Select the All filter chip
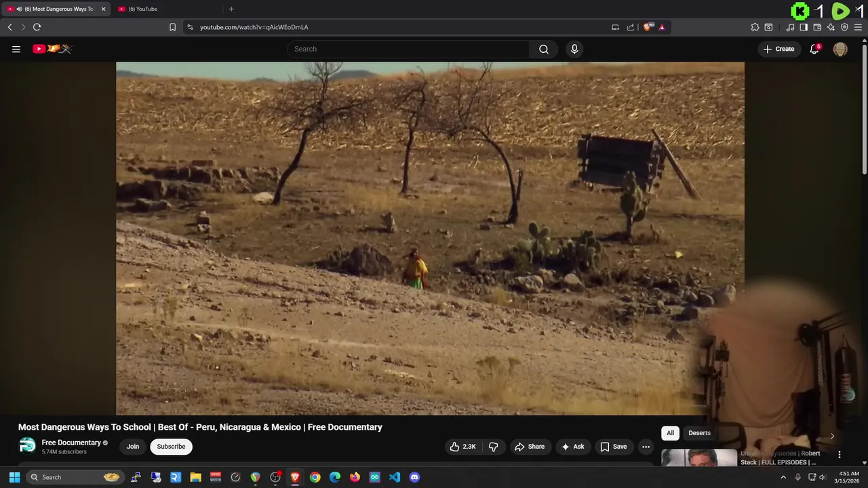 670,433
